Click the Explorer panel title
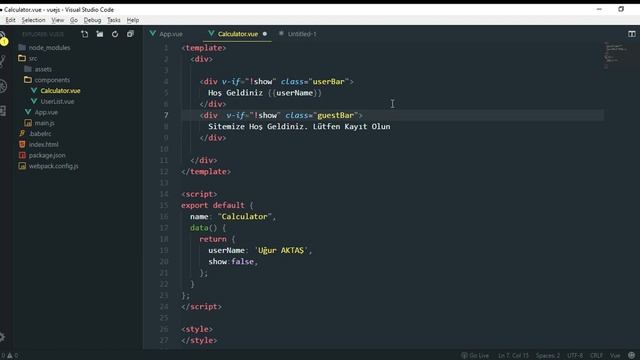Screen dimensions: 640x360 point(43,34)
